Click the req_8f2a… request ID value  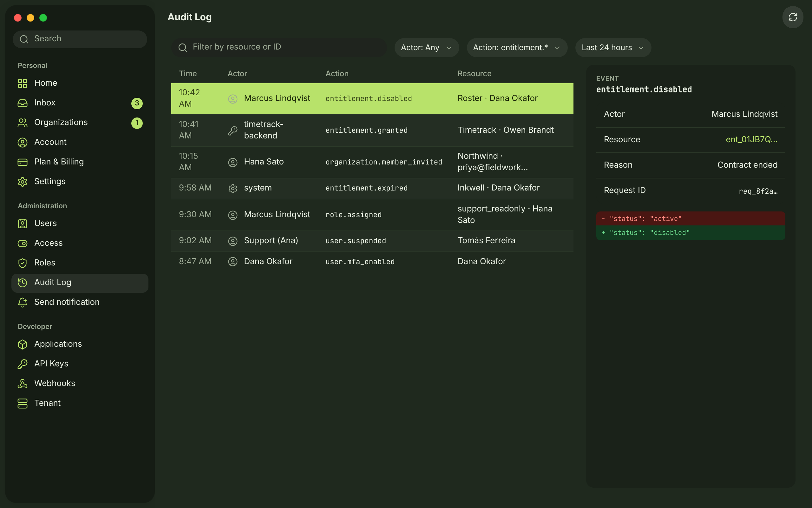[758, 191]
